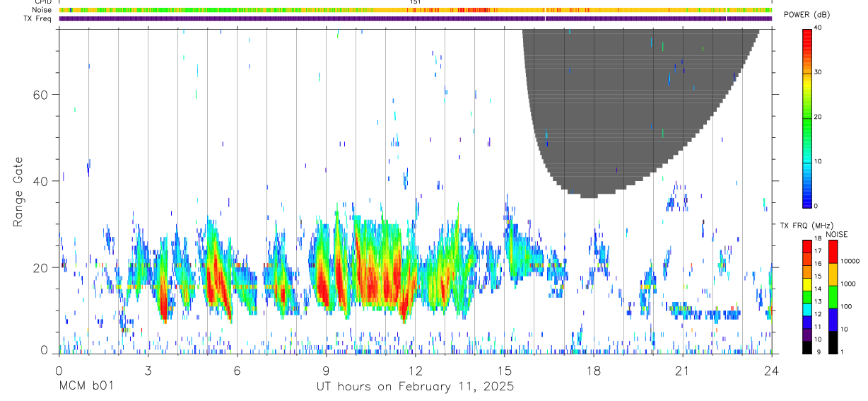This screenshot has width=868, height=401.
Task: Click the '12' tick on the UT hours axis
Action: pyautogui.click(x=416, y=371)
